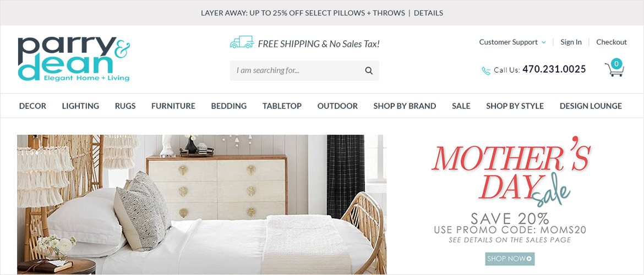The height and width of the screenshot is (275, 644).
Task: Click the Shop Now button
Action: [510, 258]
